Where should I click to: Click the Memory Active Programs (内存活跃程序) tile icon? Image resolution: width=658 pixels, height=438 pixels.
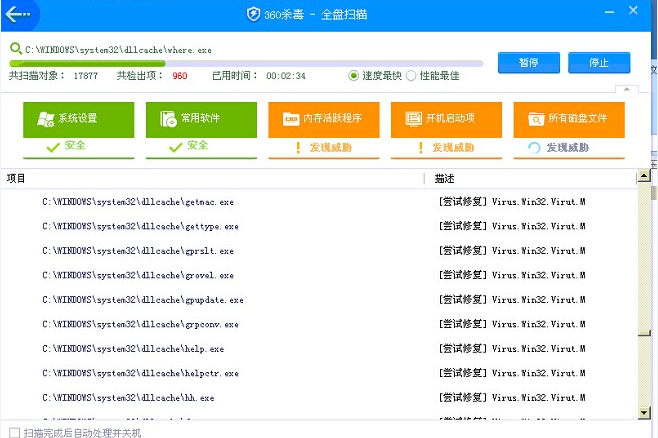(x=291, y=119)
